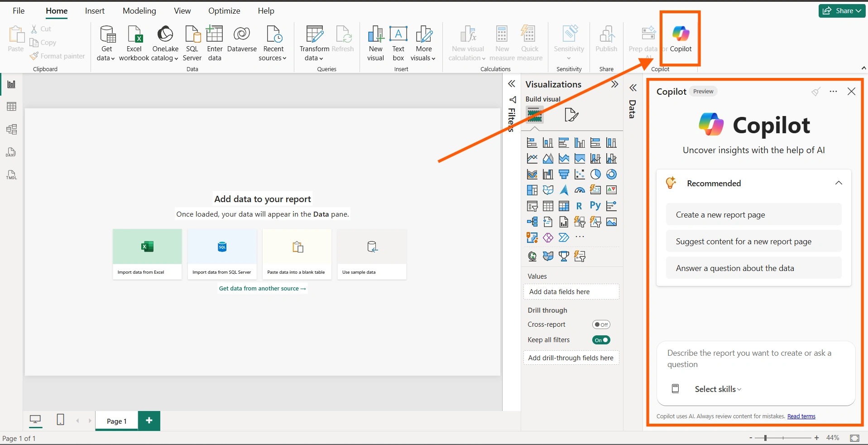
Task: Toggle Keep all filters switch
Action: click(x=601, y=340)
